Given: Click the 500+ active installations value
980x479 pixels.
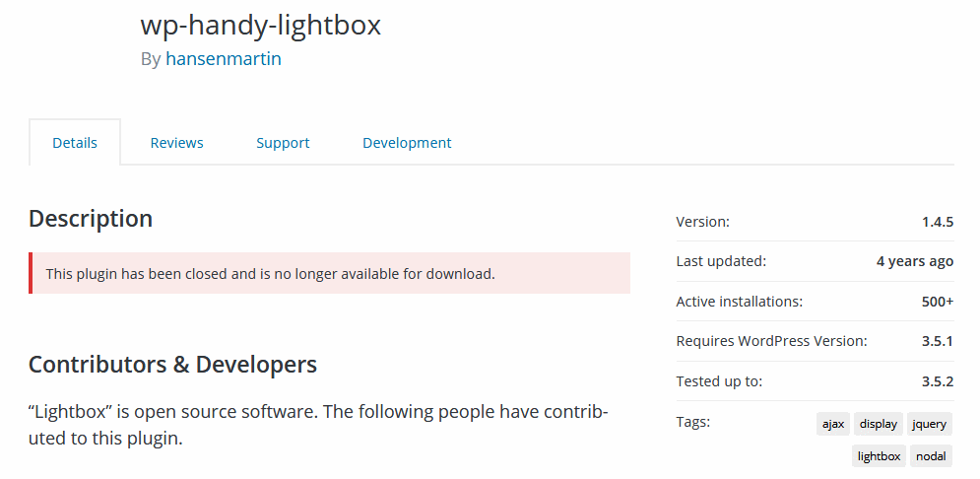Looking at the screenshot, I should click(x=938, y=302).
